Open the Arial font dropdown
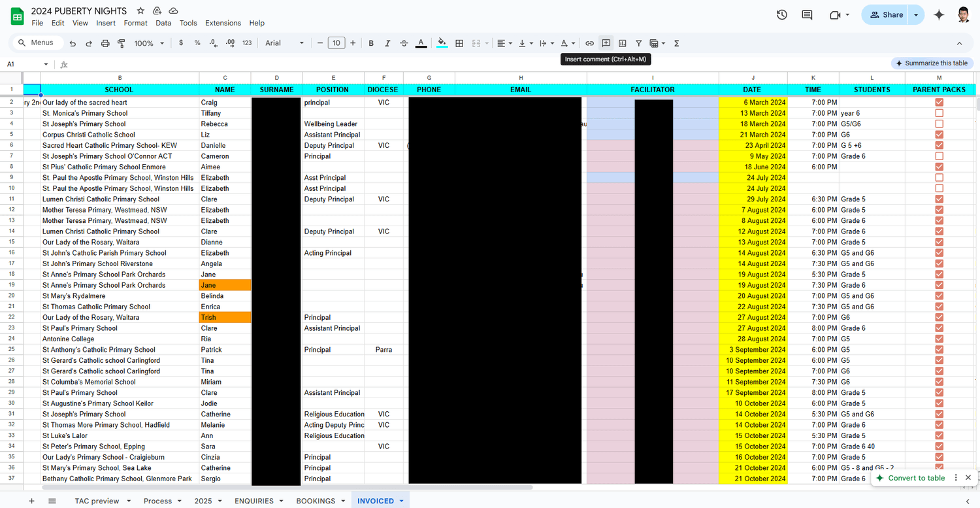Viewport: 980px width, 508px height. click(285, 43)
